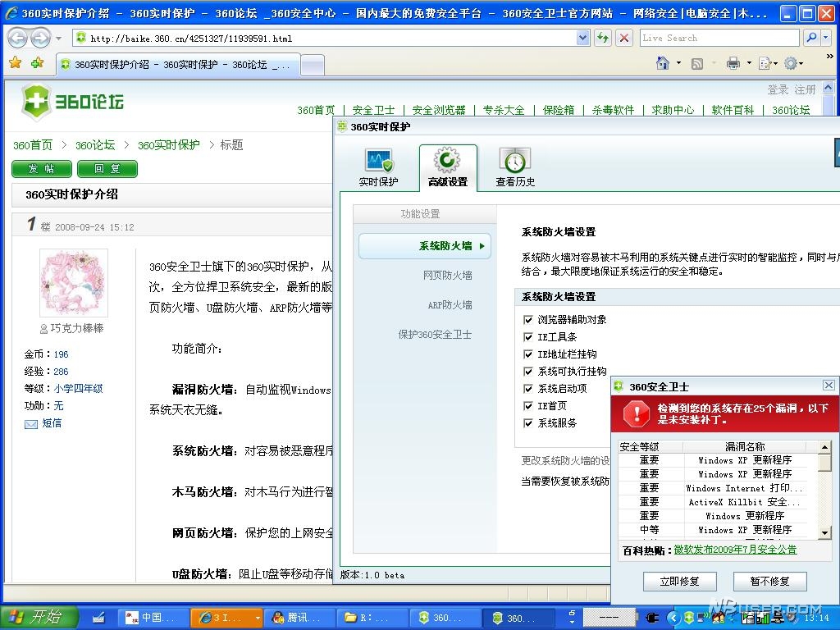
Task: Toggle IE首页 checkbox
Action: (x=527, y=406)
